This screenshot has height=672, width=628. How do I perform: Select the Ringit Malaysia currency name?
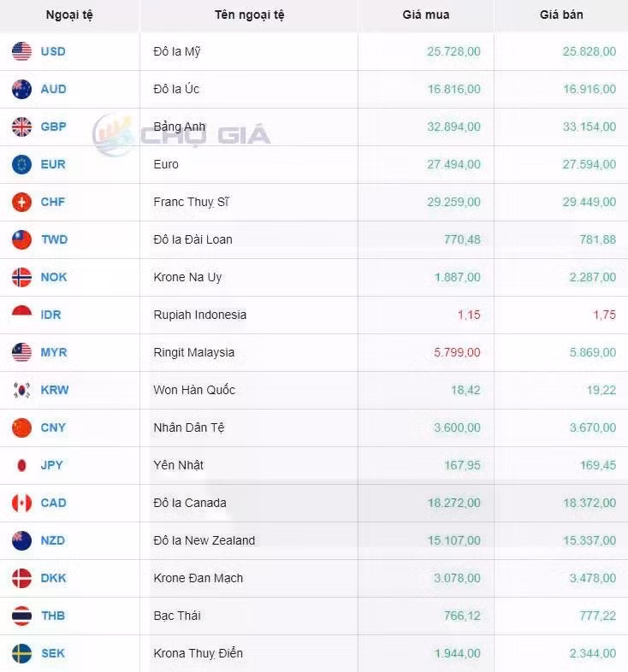[x=194, y=352]
